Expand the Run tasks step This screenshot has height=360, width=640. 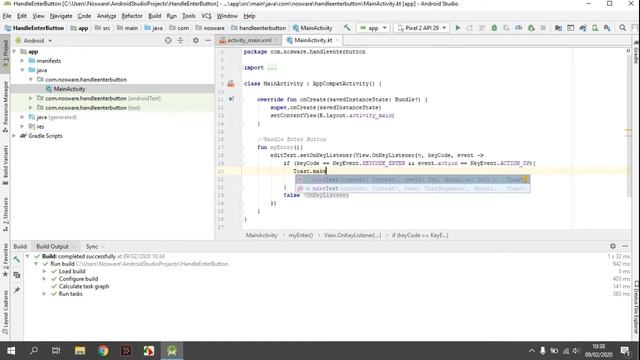pos(44,294)
